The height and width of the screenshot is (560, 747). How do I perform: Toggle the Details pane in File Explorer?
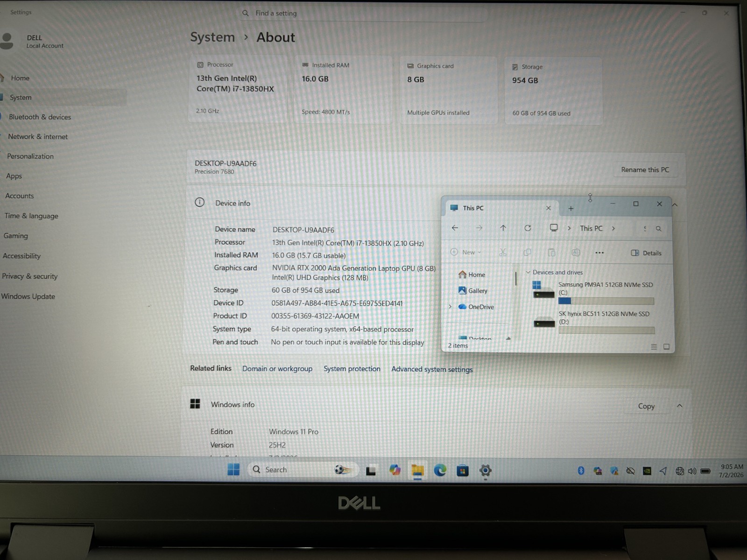pyautogui.click(x=646, y=253)
